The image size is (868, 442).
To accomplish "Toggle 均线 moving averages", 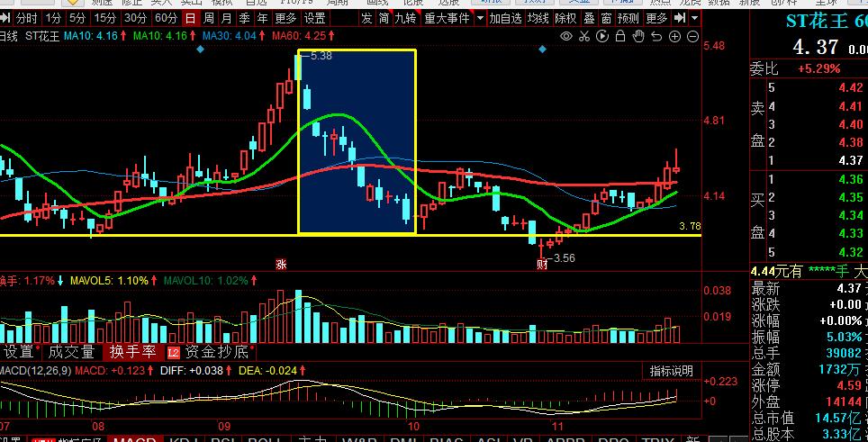I will 538,18.
